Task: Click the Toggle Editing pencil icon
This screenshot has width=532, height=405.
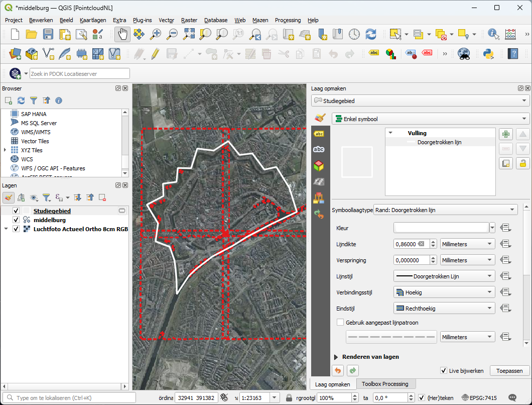Action: coord(155,54)
